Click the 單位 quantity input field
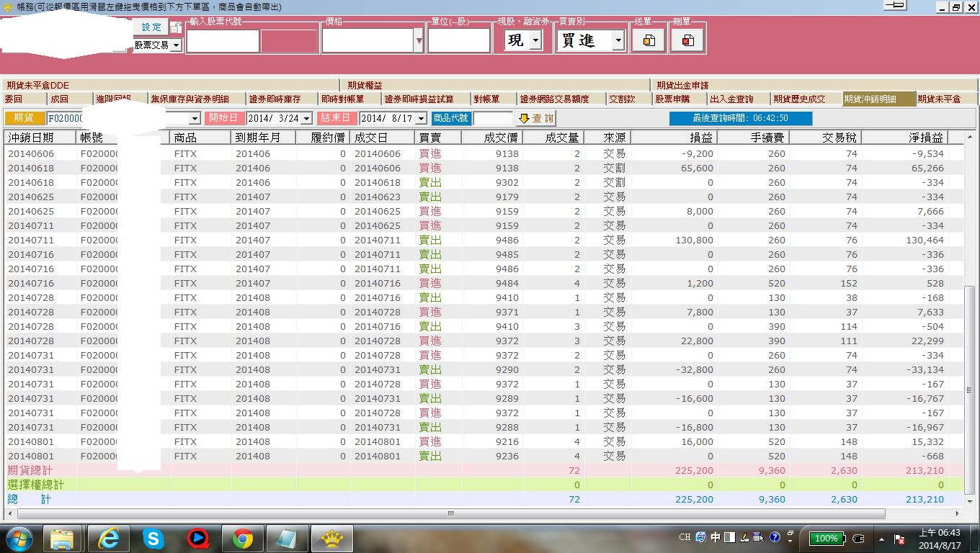This screenshot has height=553, width=980. coord(458,41)
